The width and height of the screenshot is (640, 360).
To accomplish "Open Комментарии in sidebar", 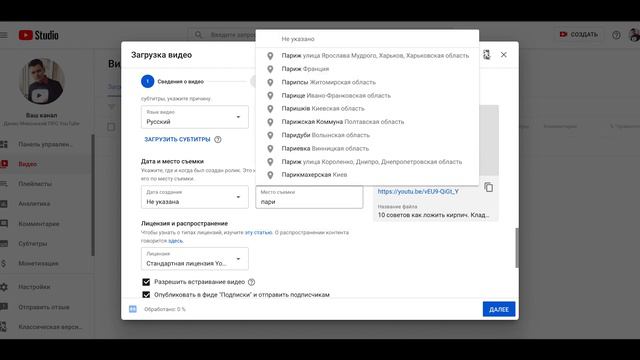I will [x=46, y=224].
